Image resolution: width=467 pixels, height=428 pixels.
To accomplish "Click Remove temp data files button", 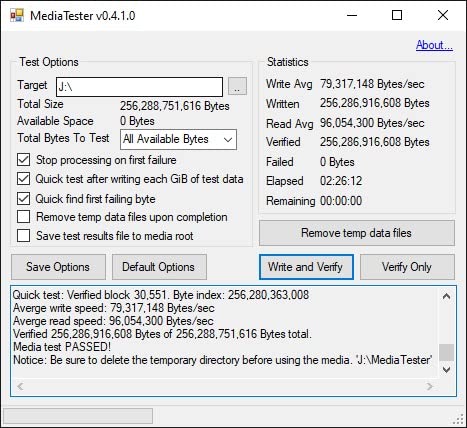I will click(x=357, y=233).
